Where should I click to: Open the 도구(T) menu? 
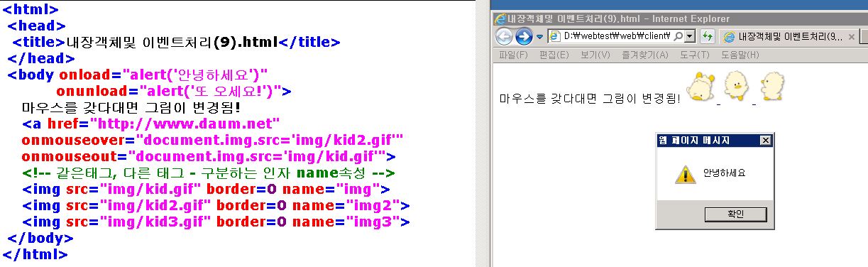pyautogui.click(x=694, y=55)
